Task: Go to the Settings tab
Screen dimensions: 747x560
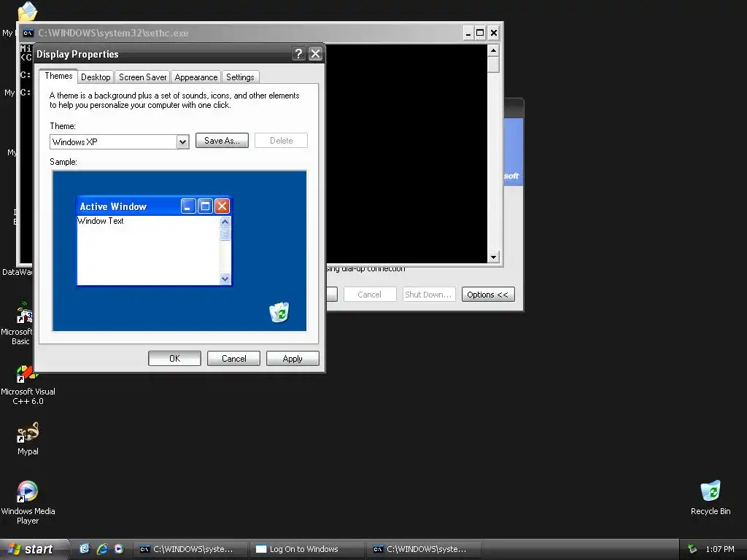Action: tap(240, 77)
